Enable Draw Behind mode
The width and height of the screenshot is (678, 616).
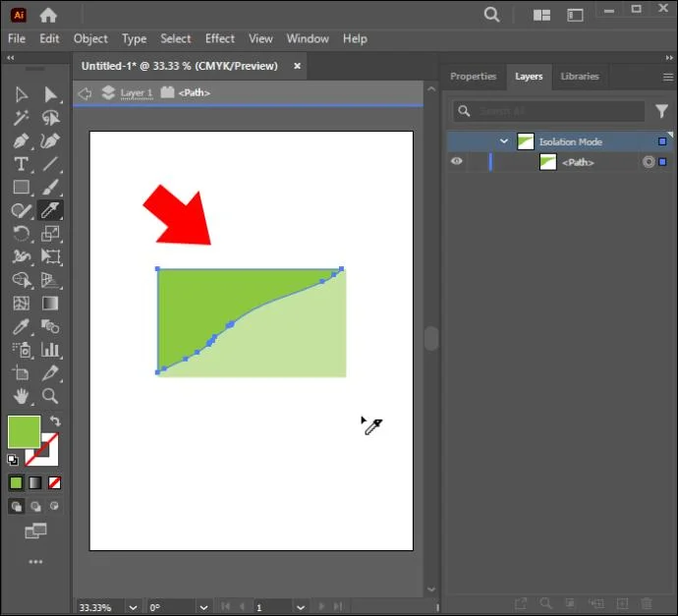(35, 506)
